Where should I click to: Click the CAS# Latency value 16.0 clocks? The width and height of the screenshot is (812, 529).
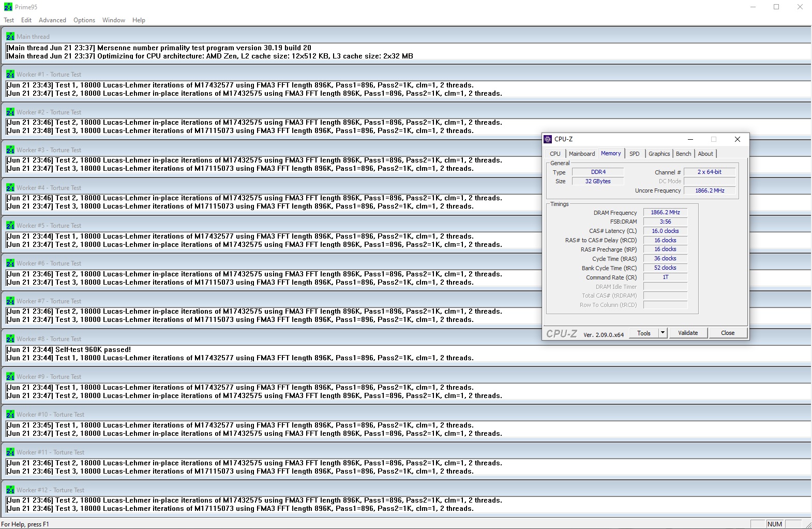pos(665,231)
